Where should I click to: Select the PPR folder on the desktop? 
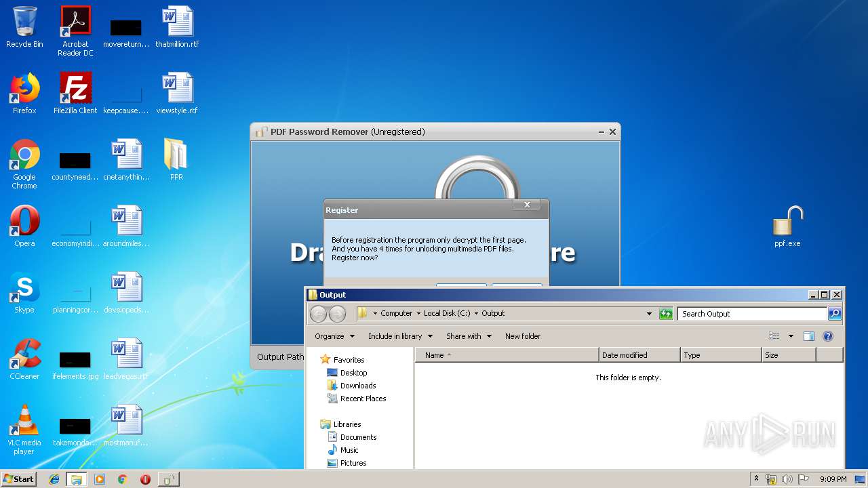click(x=176, y=160)
